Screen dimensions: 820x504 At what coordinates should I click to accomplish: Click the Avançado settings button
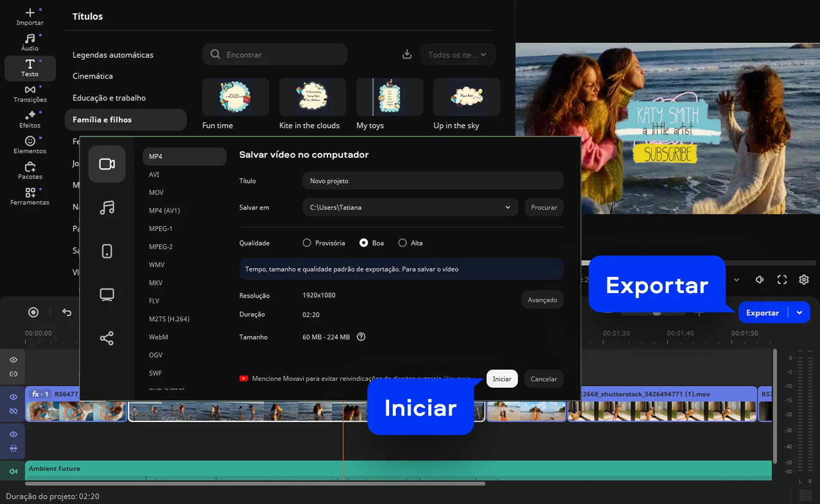tap(542, 300)
